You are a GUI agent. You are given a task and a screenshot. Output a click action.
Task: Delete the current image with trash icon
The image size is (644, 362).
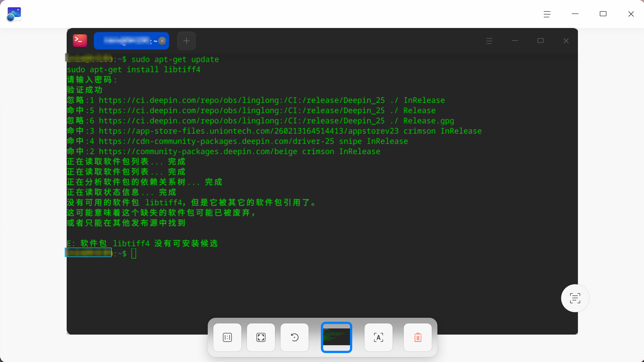417,337
